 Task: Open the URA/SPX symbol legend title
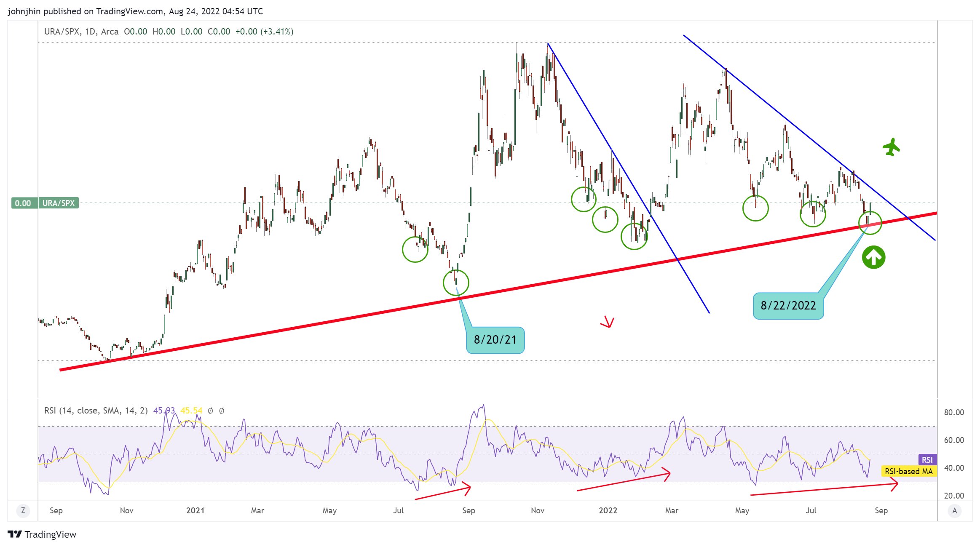click(81, 32)
